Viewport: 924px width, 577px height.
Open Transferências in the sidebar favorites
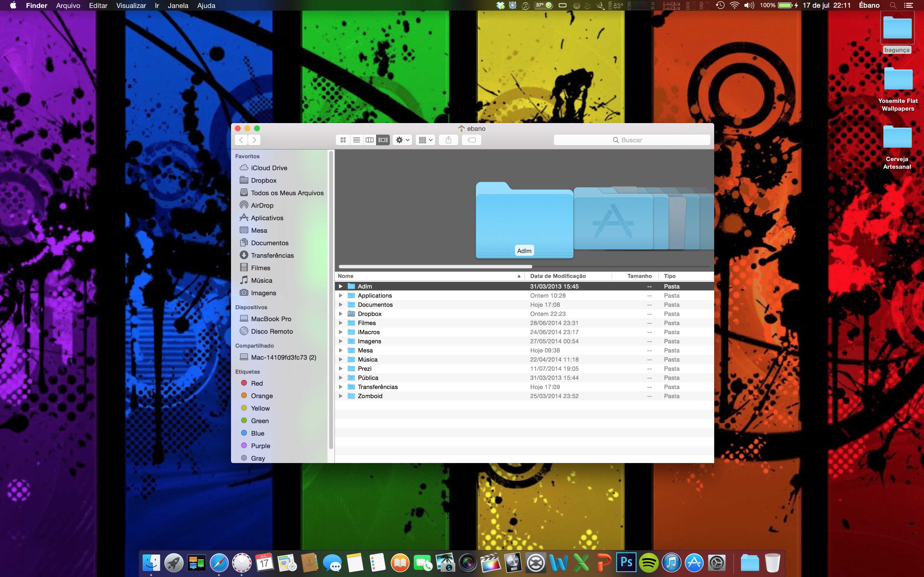[x=272, y=255]
